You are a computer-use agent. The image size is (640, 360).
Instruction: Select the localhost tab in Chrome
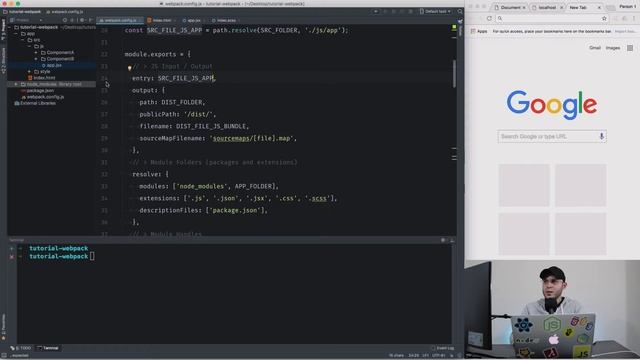click(x=547, y=7)
